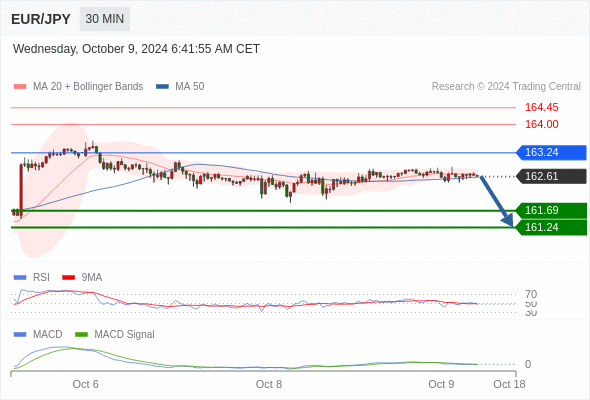The width and height of the screenshot is (590, 400).
Task: Click the green 161.69 support price tag
Action: (x=551, y=210)
